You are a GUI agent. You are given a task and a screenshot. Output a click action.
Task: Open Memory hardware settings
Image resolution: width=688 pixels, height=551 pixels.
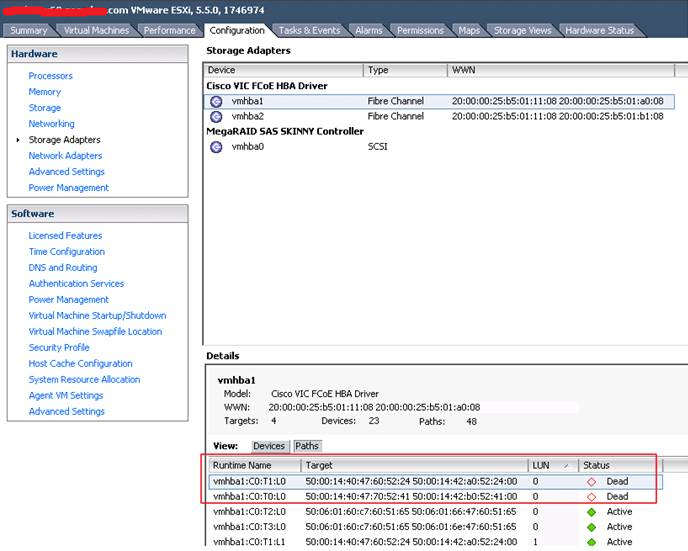45,92
